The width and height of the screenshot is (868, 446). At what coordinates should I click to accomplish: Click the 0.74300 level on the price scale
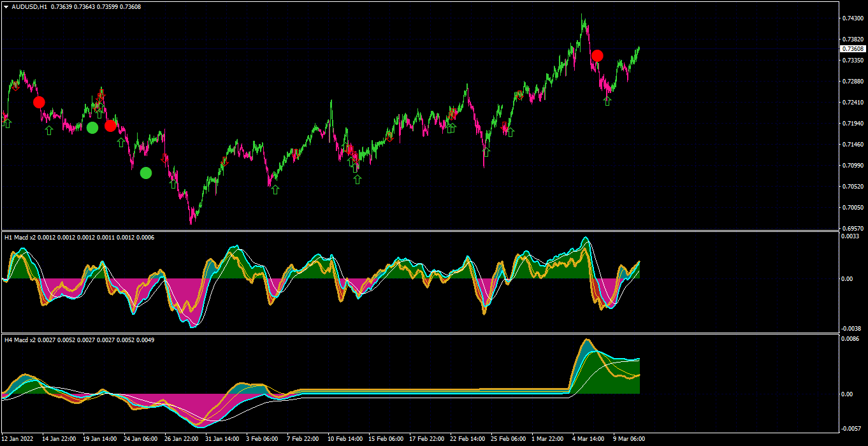pos(853,18)
